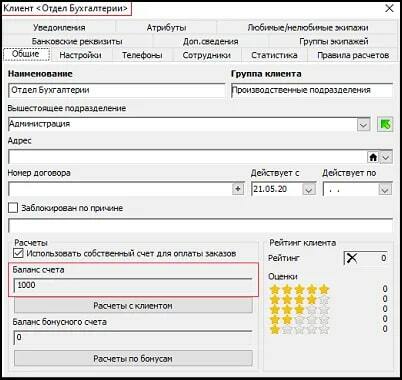
Task: Click the Рейтинг клиента group title
Action: 302,243
